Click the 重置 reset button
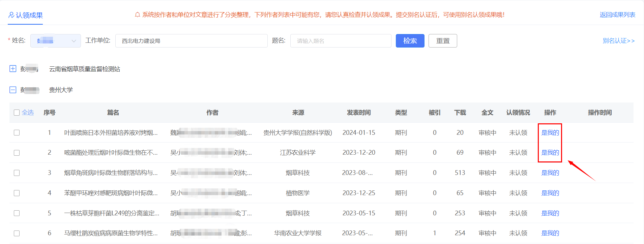 click(442, 41)
